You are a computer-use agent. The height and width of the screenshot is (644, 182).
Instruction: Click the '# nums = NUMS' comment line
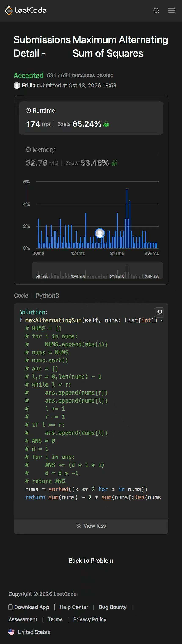point(47,352)
